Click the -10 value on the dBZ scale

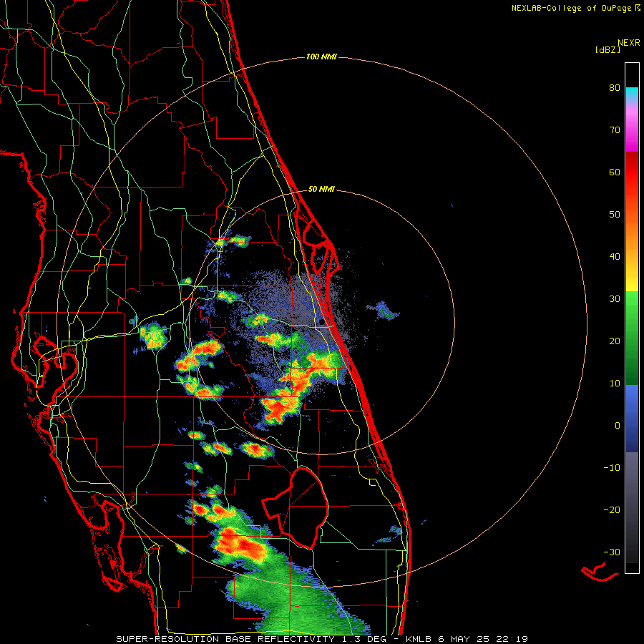612,468
